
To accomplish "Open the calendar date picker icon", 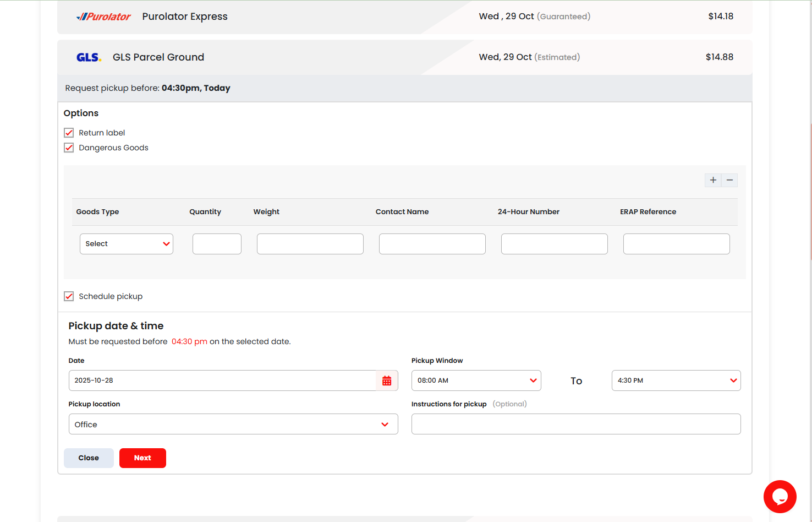I will [387, 380].
